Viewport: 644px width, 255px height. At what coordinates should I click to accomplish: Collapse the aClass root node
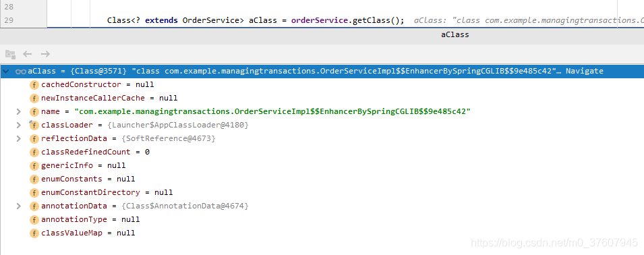pyautogui.click(x=6, y=71)
